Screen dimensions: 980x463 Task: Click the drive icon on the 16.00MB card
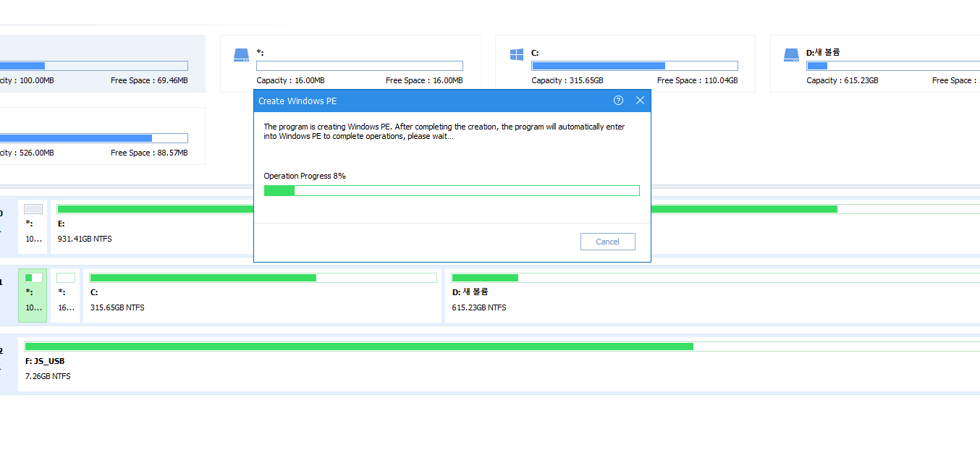click(241, 54)
